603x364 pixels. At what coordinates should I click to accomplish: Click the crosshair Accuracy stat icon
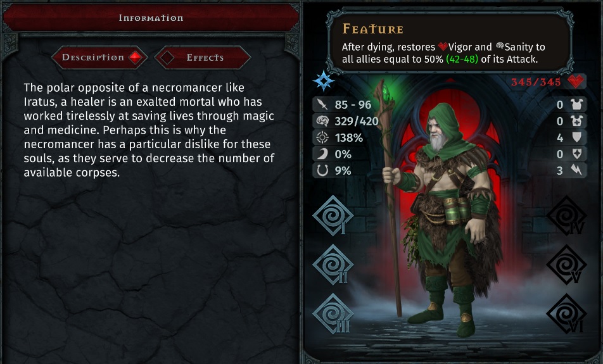(x=322, y=137)
